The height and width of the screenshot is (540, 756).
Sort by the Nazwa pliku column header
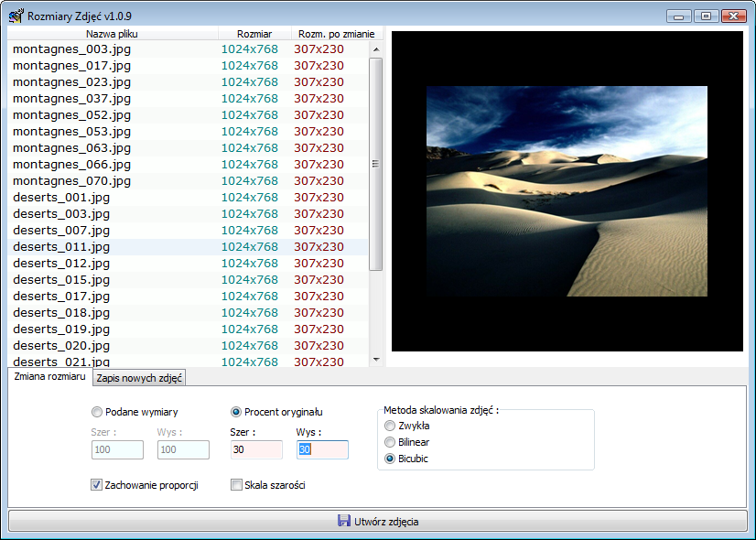coord(112,34)
